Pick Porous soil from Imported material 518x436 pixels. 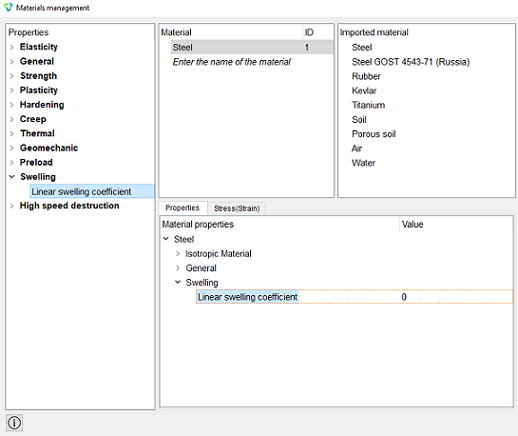(374, 134)
